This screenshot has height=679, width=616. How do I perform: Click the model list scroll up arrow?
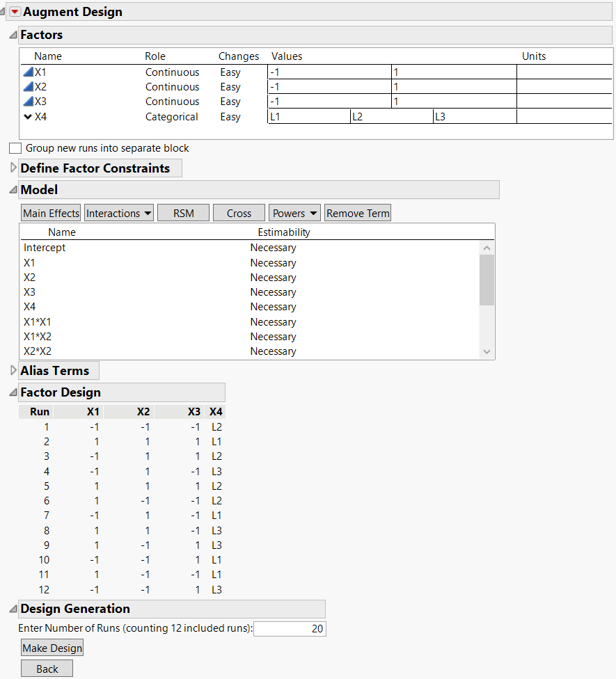[487, 248]
